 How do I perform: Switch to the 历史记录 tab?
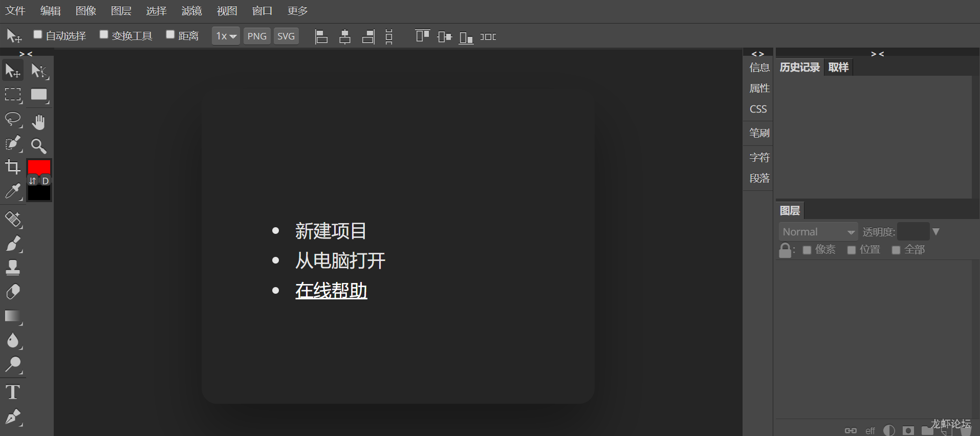[800, 67]
